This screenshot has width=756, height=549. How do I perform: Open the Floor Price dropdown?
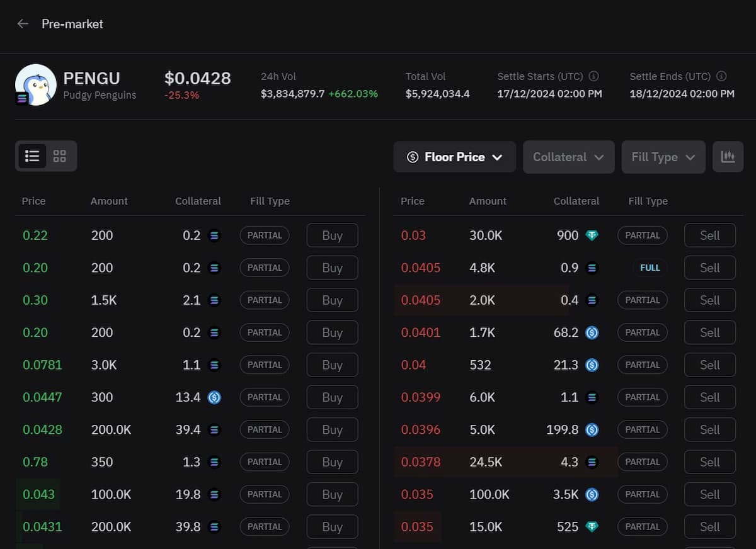[x=454, y=156]
